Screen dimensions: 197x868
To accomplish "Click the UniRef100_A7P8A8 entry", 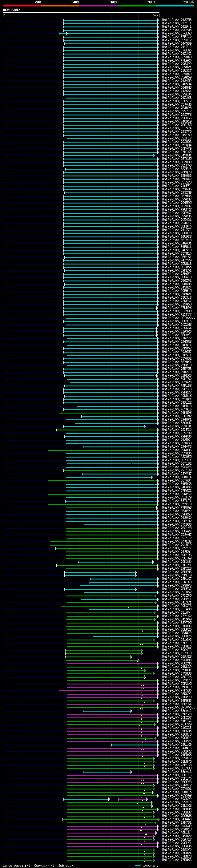I will point(177,507).
